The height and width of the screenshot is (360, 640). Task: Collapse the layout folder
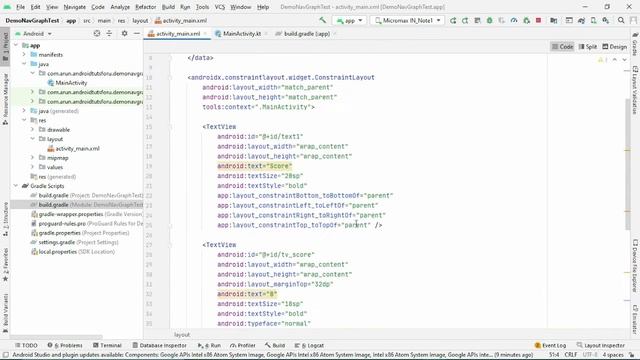click(x=32, y=139)
